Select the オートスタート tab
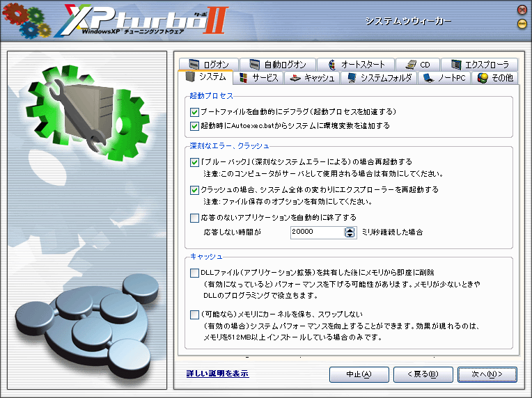 [356, 65]
